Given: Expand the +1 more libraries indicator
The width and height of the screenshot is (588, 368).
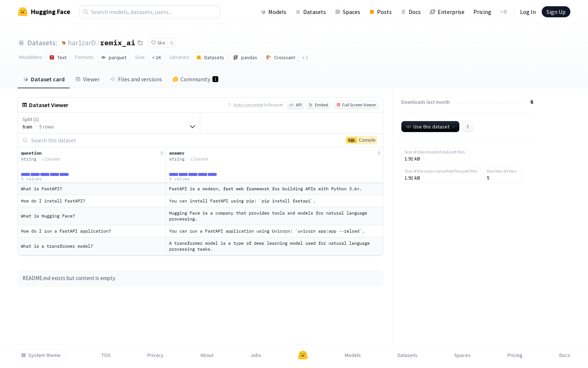Looking at the screenshot, I should point(305,57).
